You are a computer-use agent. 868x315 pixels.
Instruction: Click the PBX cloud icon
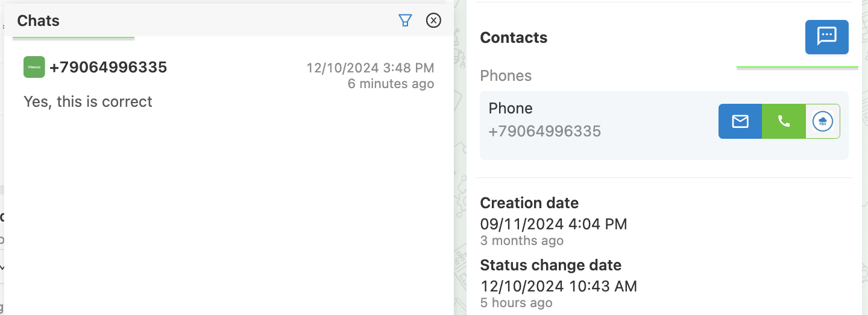823,121
